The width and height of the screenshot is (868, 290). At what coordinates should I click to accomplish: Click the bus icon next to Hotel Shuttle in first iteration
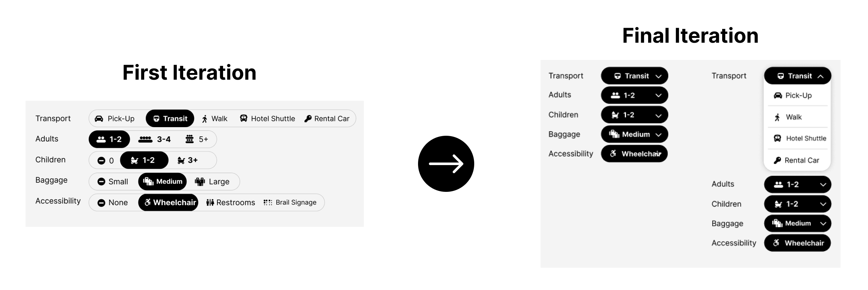[x=243, y=119]
